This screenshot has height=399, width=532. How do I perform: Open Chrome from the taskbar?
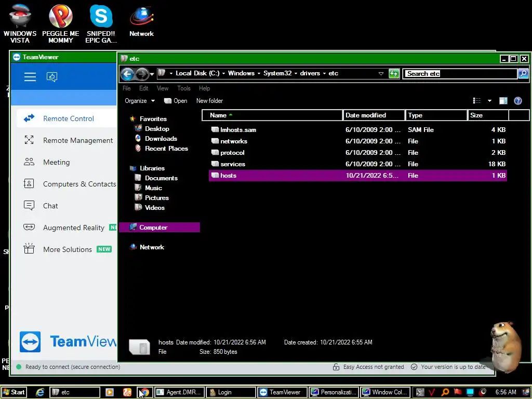tap(144, 392)
